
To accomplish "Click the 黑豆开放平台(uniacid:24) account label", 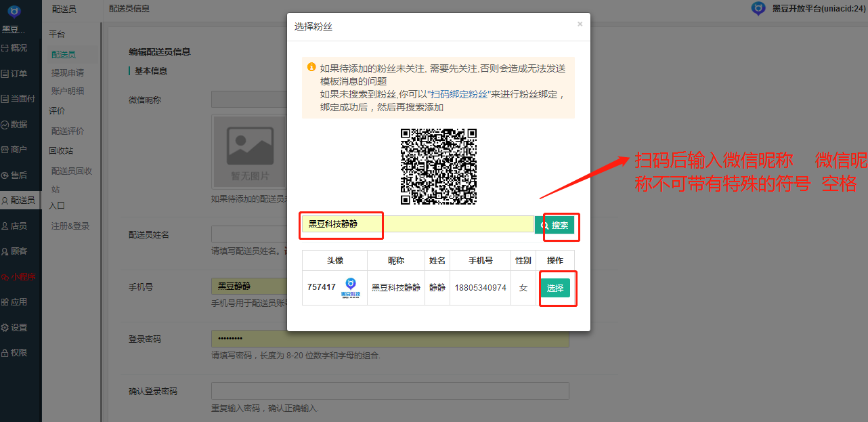I will pyautogui.click(x=819, y=9).
